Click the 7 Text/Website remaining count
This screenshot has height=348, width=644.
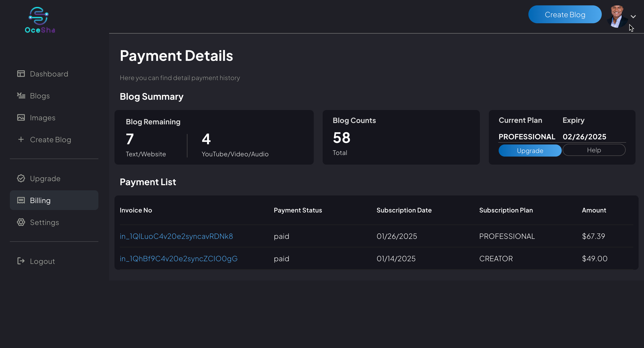coord(130,139)
